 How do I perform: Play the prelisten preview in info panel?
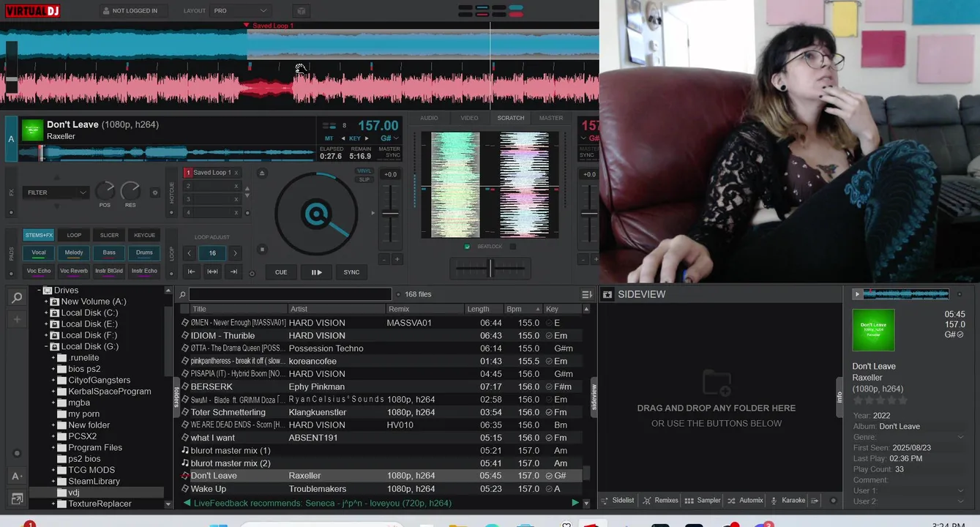tap(857, 294)
